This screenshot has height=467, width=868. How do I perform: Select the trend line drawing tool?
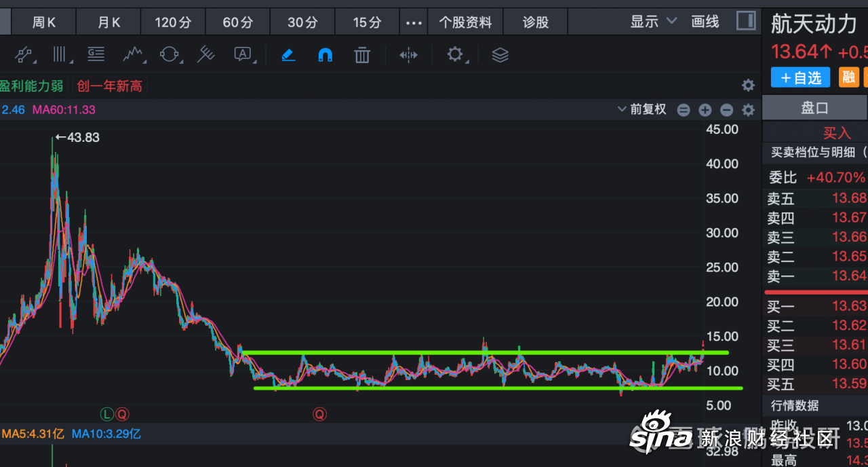[24, 55]
